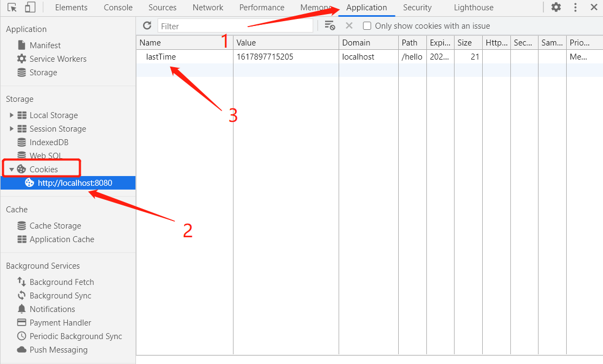Open the customize DevTools three-dot menu
Screen dimensions: 603x364
point(575,8)
